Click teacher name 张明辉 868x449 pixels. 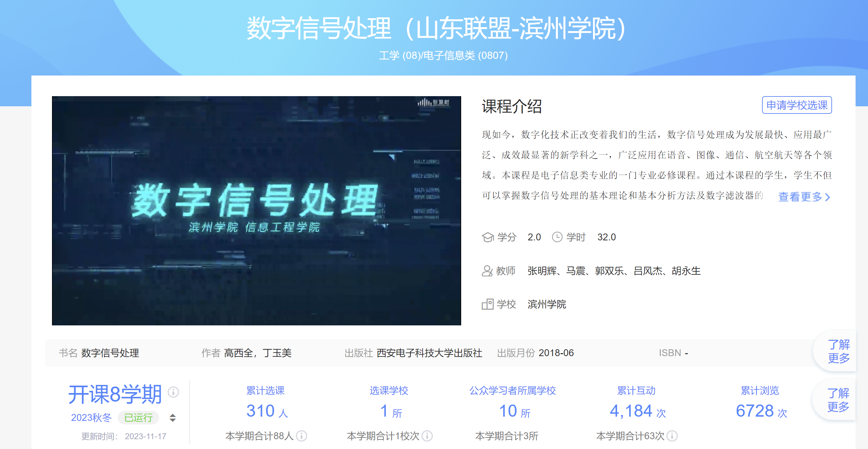click(542, 271)
